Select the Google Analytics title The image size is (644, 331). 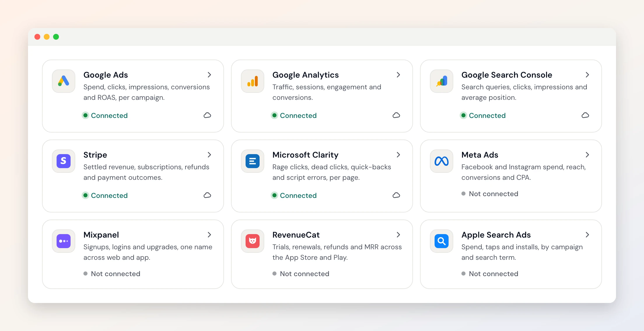(x=305, y=75)
